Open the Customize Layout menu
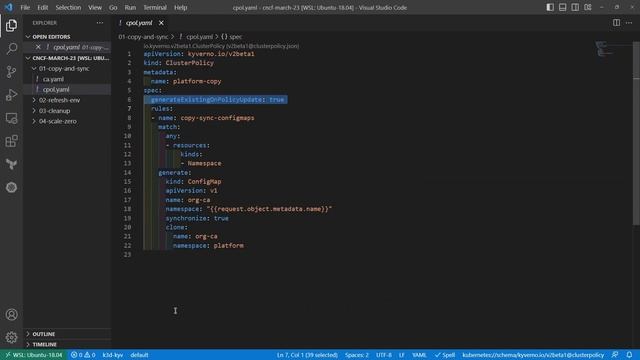Viewport: 640px width, 360px height. [588, 7]
